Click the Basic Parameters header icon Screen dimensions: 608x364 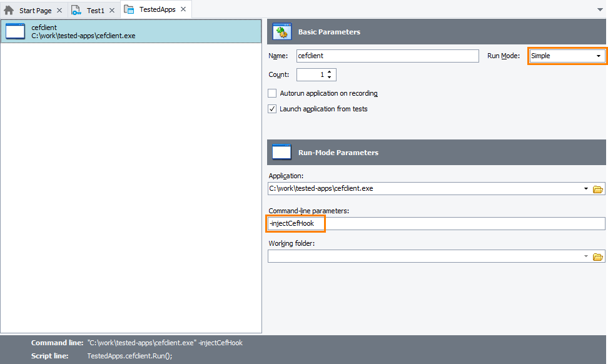(282, 31)
